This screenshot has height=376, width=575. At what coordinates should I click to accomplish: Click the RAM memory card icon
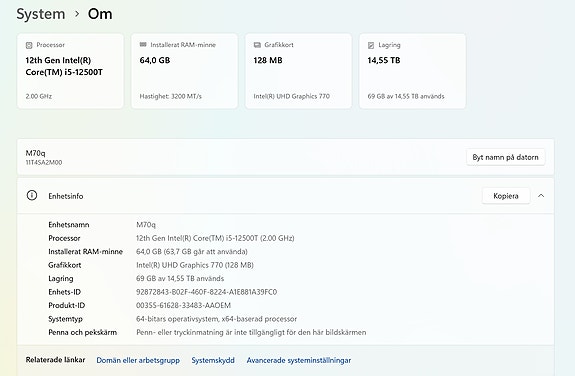(143, 45)
